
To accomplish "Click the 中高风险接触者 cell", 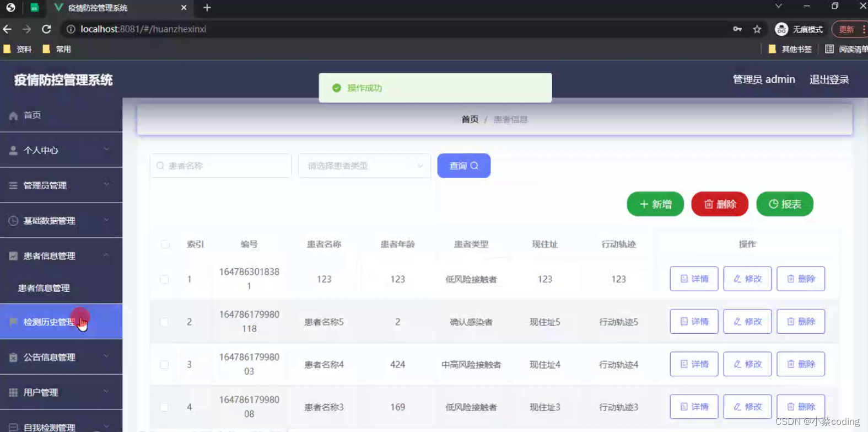I will [x=471, y=365].
